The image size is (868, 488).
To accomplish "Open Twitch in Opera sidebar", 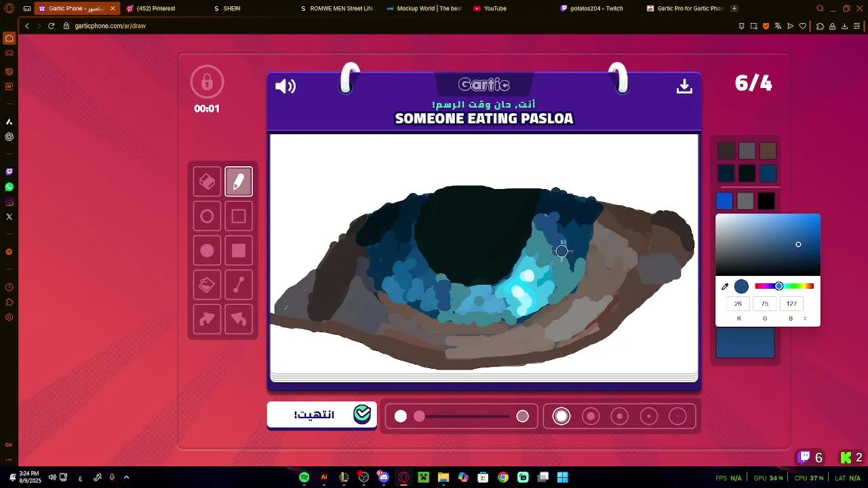I will [9, 171].
